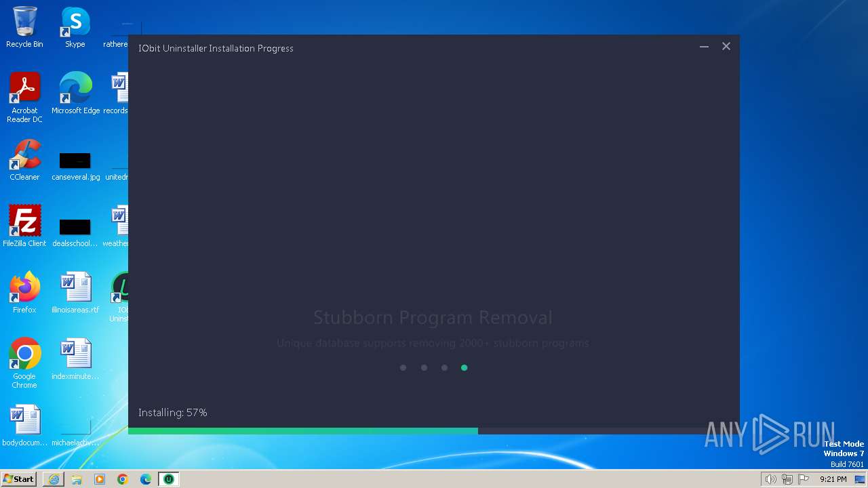Viewport: 868px width, 488px height.
Task: Open Acrobat Reader DC shortcut
Action: (x=24, y=98)
